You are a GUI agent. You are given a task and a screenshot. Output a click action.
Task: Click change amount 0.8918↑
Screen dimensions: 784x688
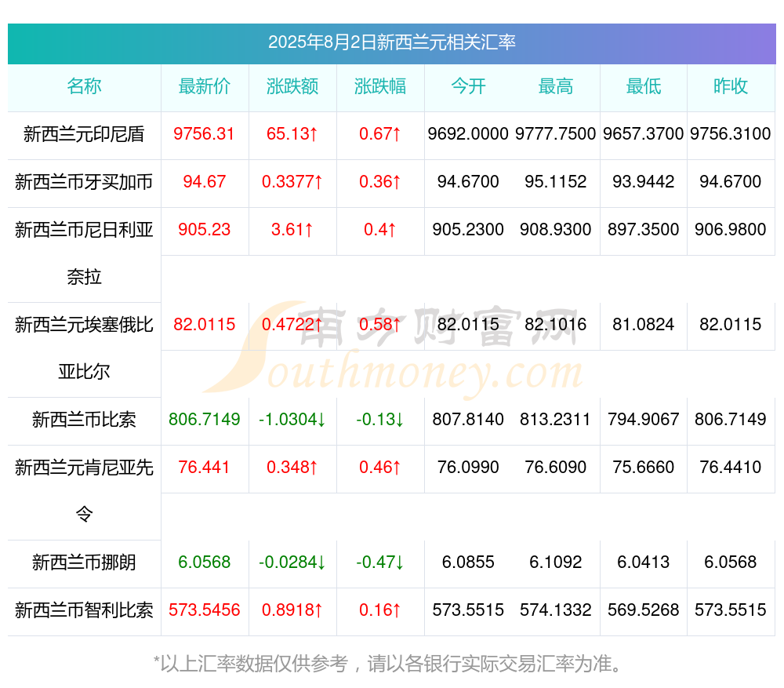point(292,610)
